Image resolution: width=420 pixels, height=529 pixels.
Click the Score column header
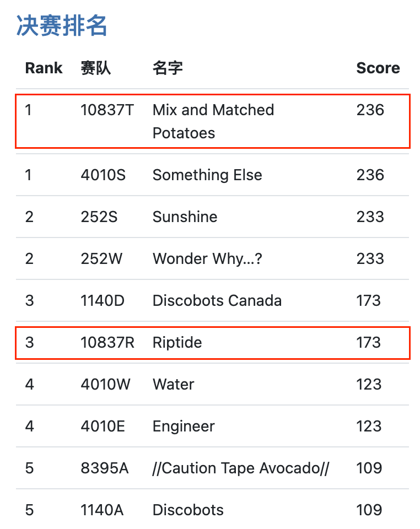pos(378,68)
